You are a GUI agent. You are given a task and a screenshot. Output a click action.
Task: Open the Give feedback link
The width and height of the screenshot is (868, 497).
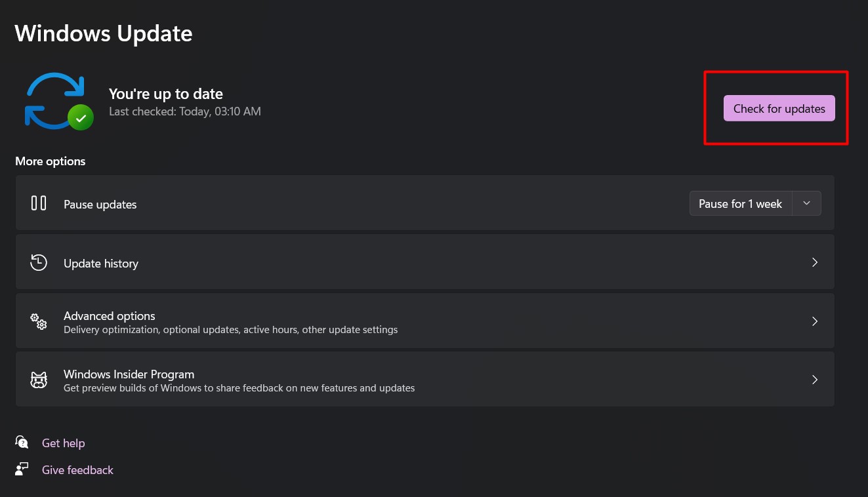(77, 470)
